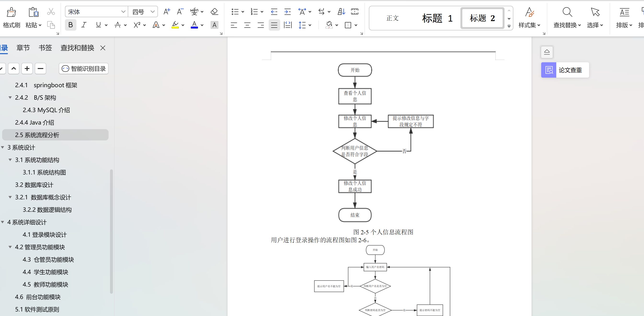Viewport: 644px width, 316px height.
Task: Click the blue font color swatch
Action: (x=194, y=25)
